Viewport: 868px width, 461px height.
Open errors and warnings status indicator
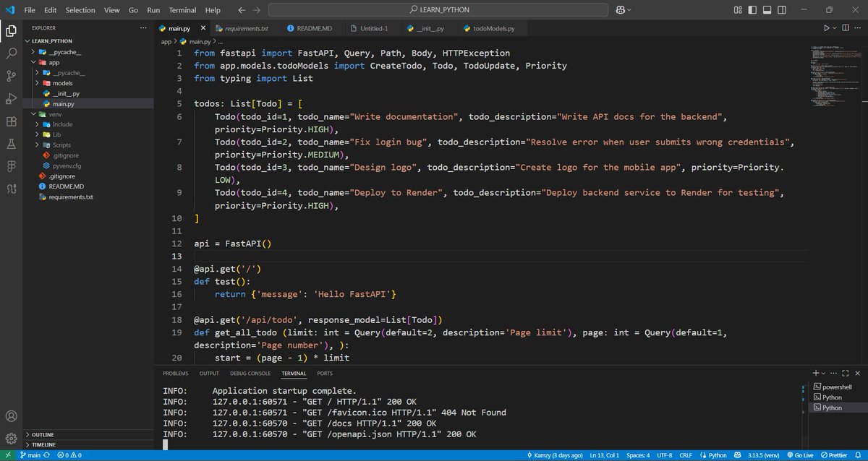pyautogui.click(x=69, y=455)
